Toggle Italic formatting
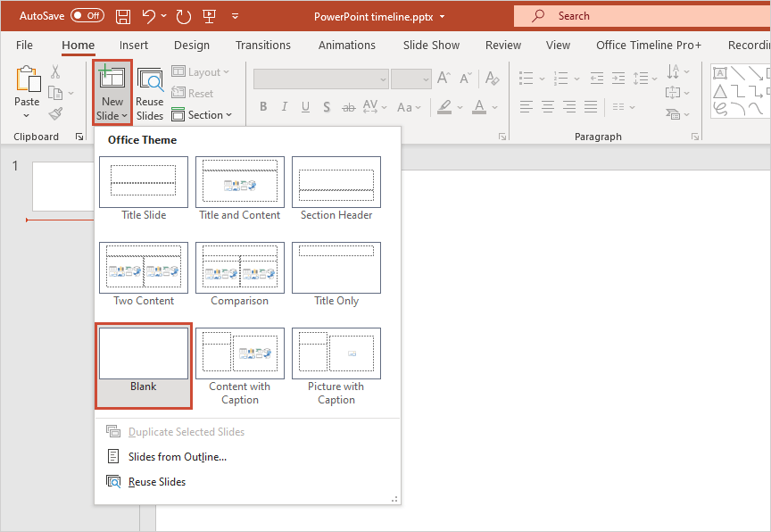This screenshot has width=771, height=532. click(x=284, y=107)
